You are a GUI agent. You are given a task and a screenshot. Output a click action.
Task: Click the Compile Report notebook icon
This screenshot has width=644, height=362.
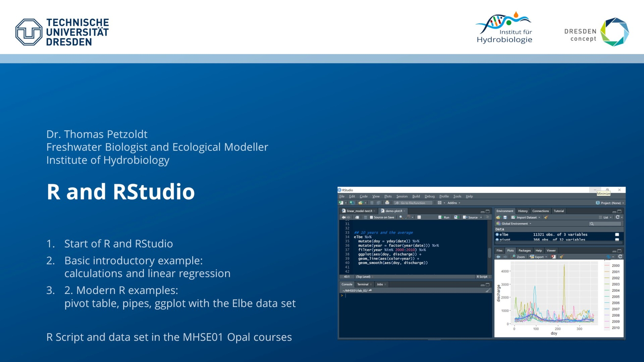(x=419, y=217)
